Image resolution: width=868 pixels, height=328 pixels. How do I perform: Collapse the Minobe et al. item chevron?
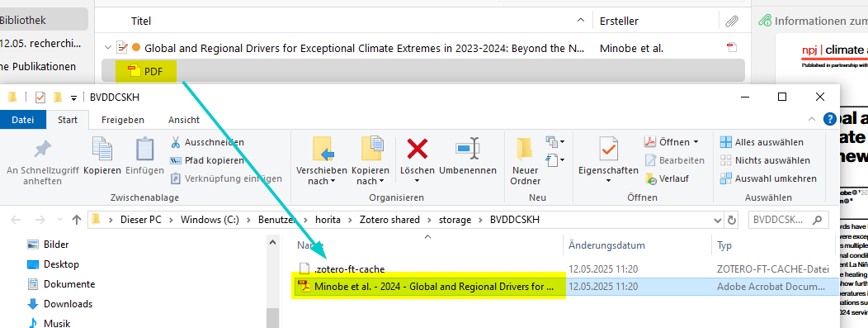[x=108, y=48]
